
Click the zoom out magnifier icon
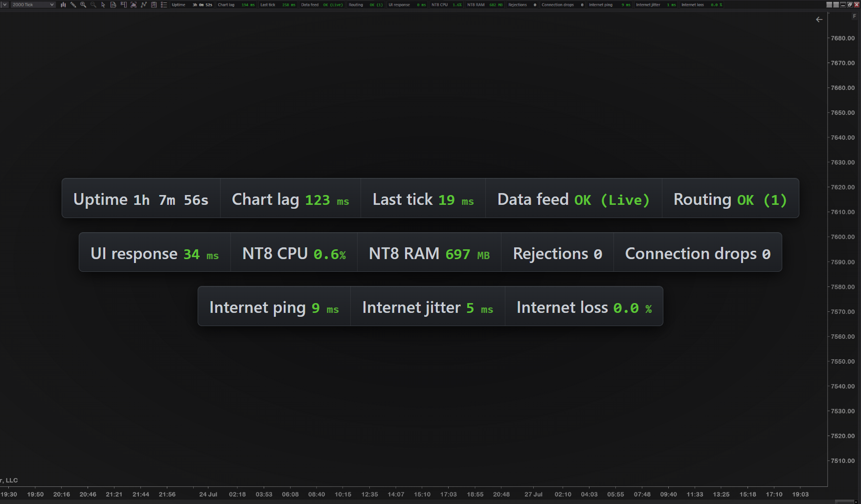click(93, 4)
